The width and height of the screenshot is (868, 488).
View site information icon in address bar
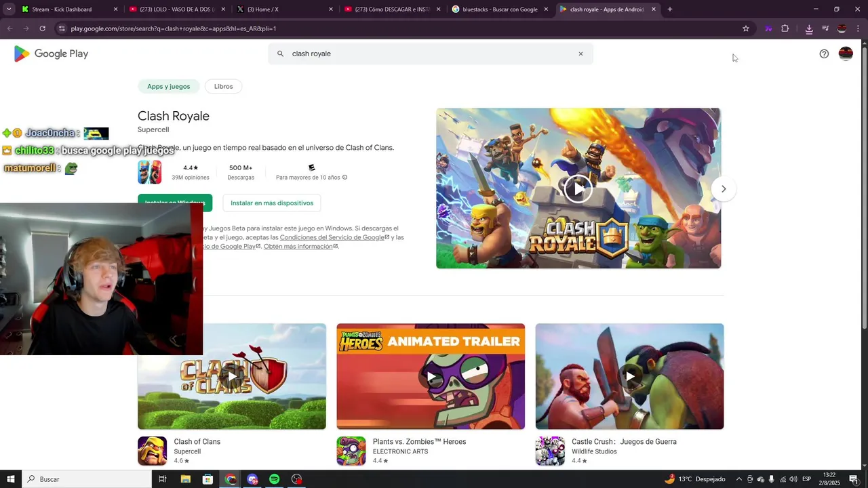[x=62, y=28]
